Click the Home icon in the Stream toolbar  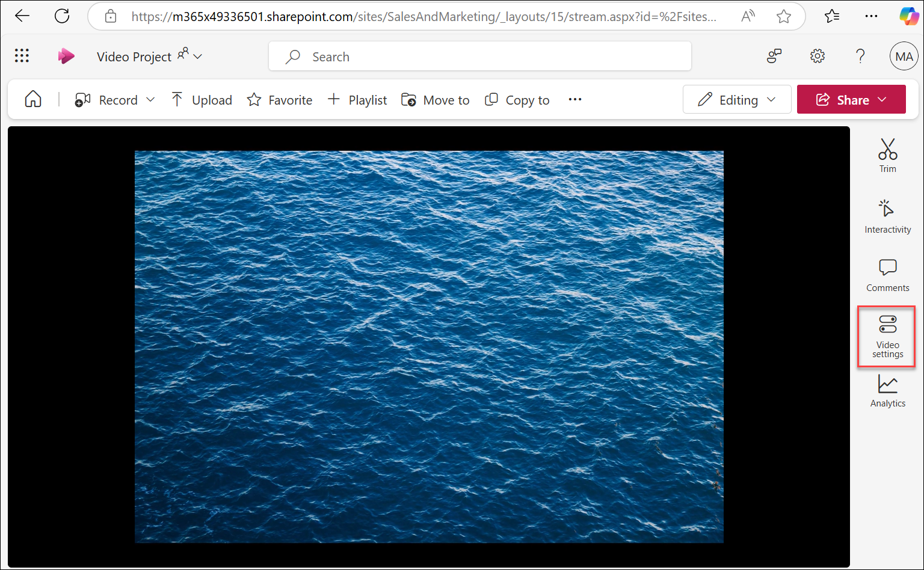pyautogui.click(x=32, y=99)
